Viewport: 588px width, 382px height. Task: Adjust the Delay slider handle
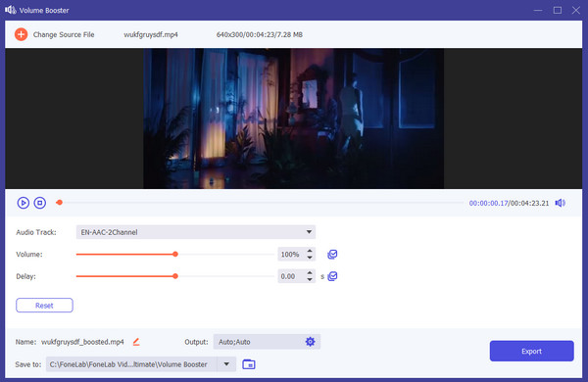pos(175,276)
